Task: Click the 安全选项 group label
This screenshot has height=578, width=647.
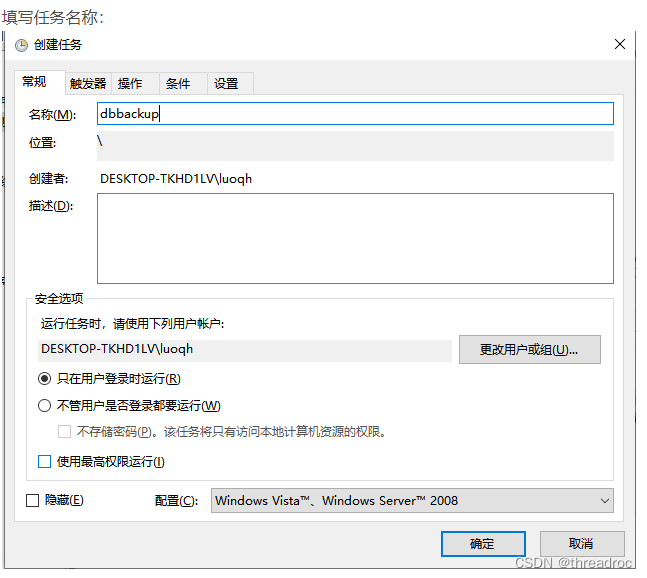Action: click(x=59, y=298)
